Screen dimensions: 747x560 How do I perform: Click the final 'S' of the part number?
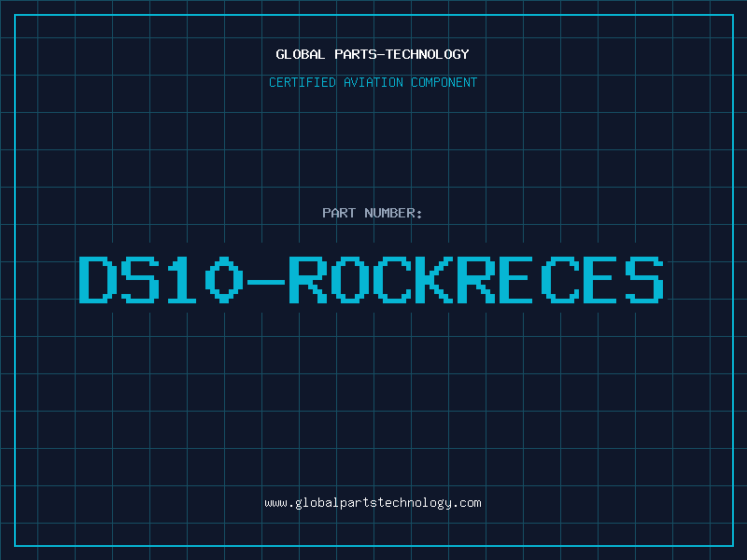644,279
